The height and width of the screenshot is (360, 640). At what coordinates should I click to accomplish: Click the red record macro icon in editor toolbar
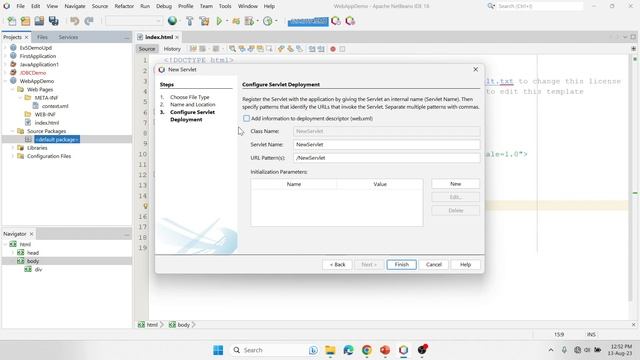pos(333,49)
